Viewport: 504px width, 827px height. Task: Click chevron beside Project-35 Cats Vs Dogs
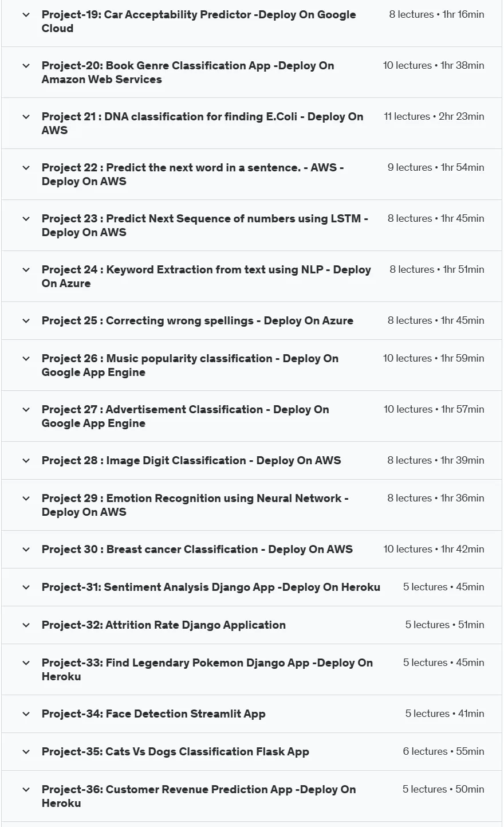[26, 752]
